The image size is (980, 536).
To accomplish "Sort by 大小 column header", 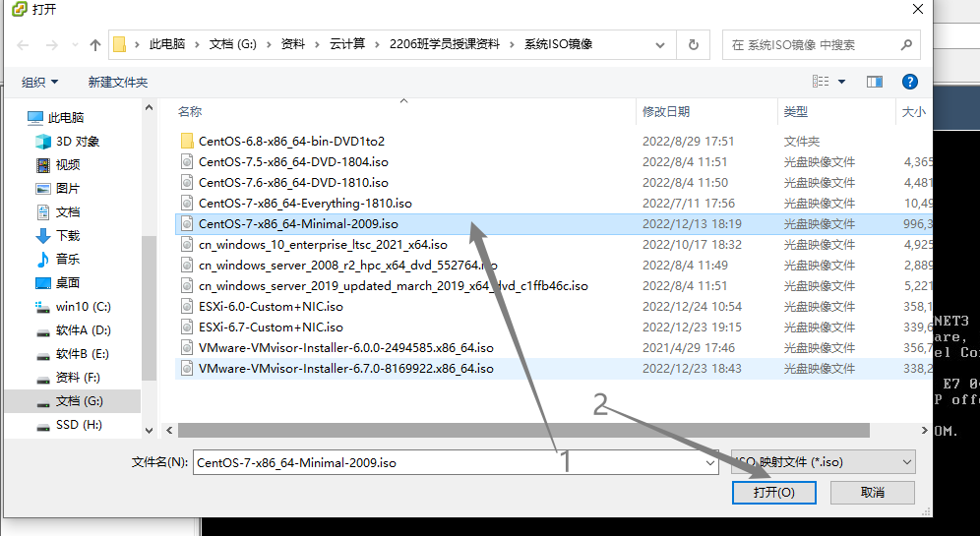I will pyautogui.click(x=913, y=112).
